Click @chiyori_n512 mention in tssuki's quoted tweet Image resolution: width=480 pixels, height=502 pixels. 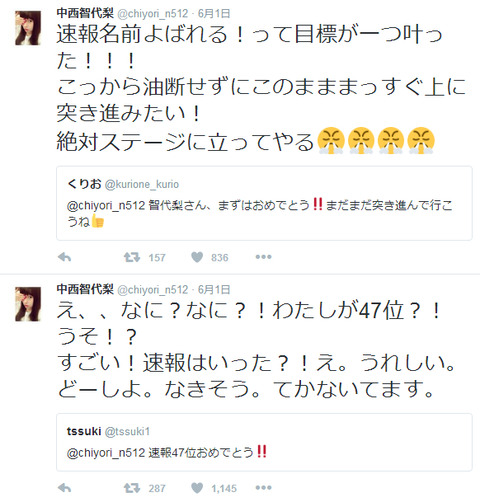[106, 453]
